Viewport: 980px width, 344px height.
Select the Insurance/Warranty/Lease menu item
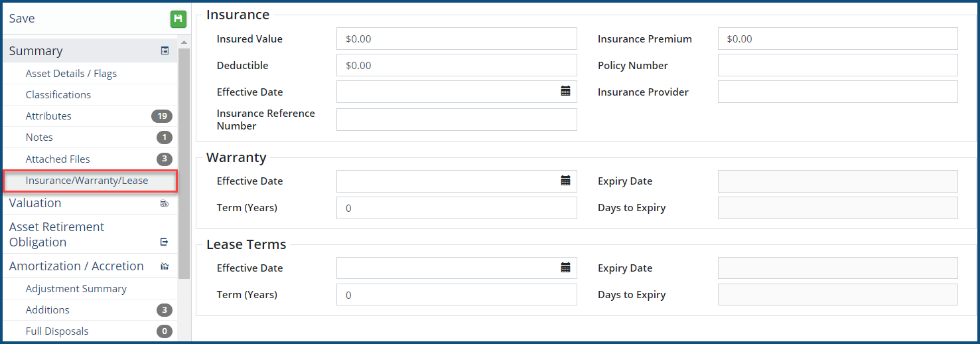click(x=87, y=181)
